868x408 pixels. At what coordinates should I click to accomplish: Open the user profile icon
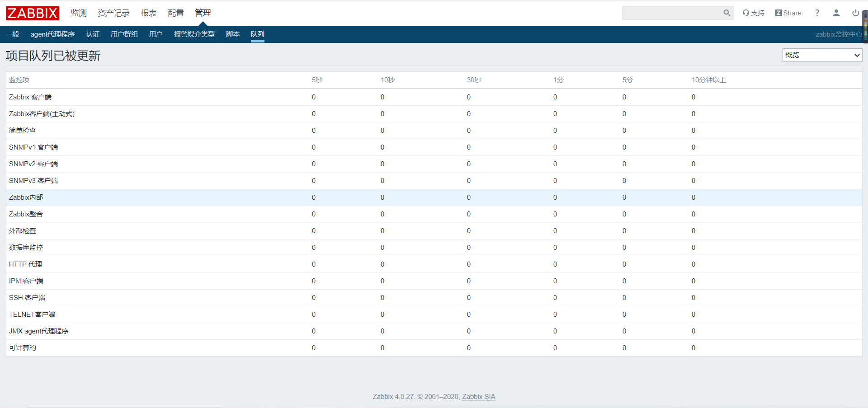tap(836, 13)
